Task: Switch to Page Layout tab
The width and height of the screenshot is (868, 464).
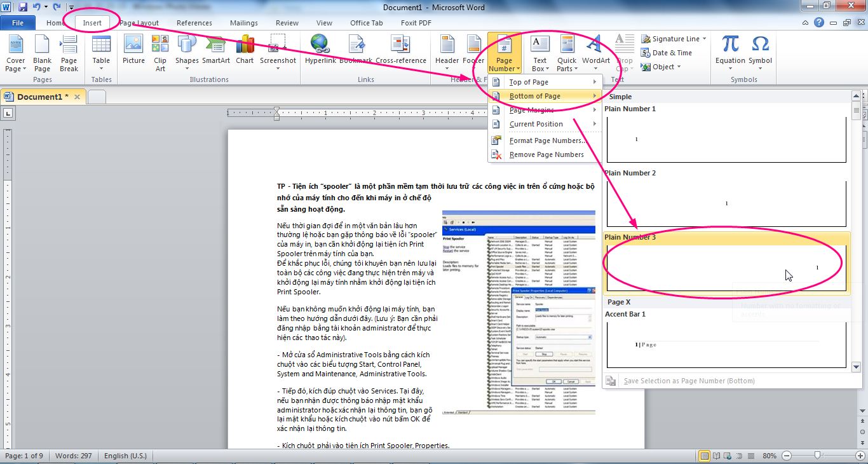Action: [139, 23]
